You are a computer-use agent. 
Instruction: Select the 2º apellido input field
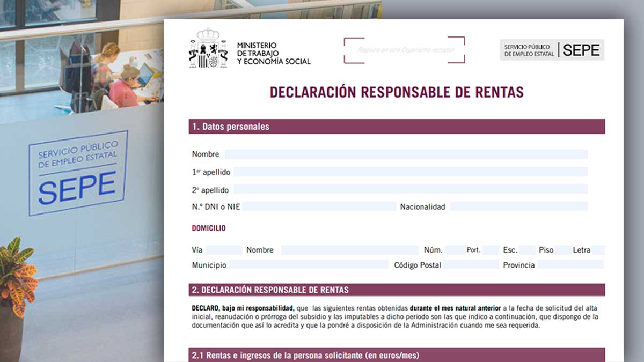pyautogui.click(x=410, y=190)
